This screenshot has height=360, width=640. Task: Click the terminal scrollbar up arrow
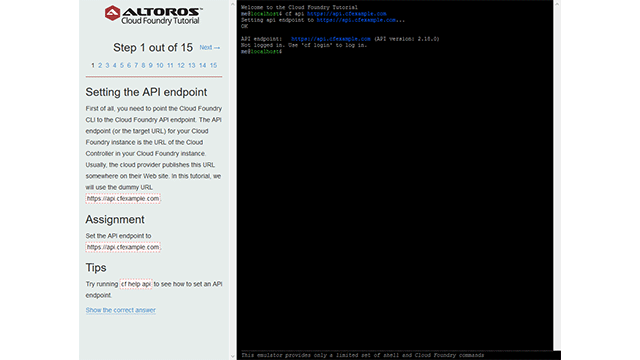click(557, 4)
